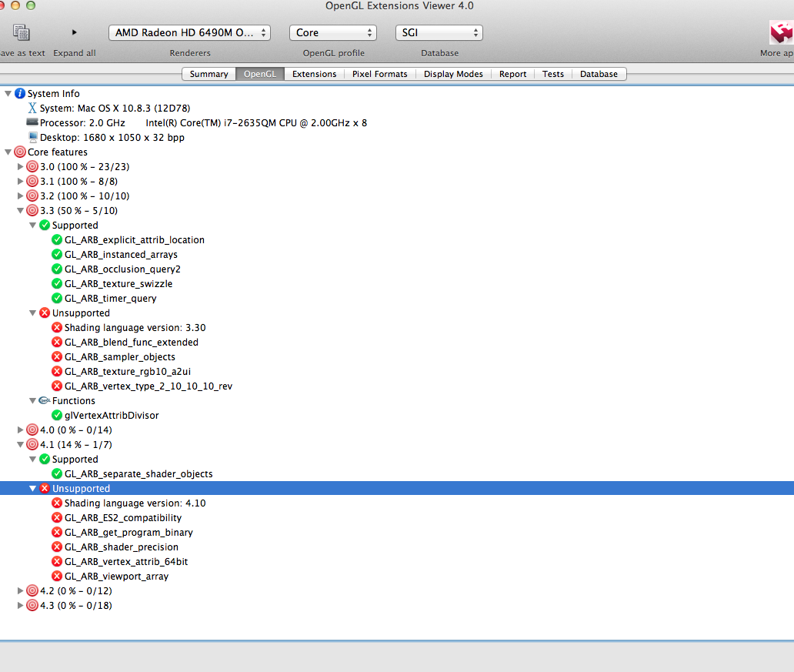Viewport: 794px width, 672px height.
Task: Select GL_ARB_texture_rgb10_a2ui row text
Action: pyautogui.click(x=128, y=372)
